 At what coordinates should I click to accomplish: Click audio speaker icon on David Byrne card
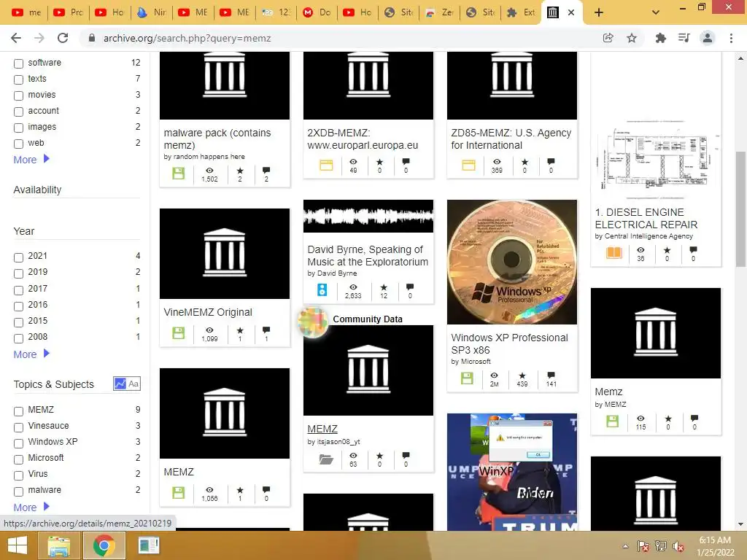pyautogui.click(x=322, y=289)
